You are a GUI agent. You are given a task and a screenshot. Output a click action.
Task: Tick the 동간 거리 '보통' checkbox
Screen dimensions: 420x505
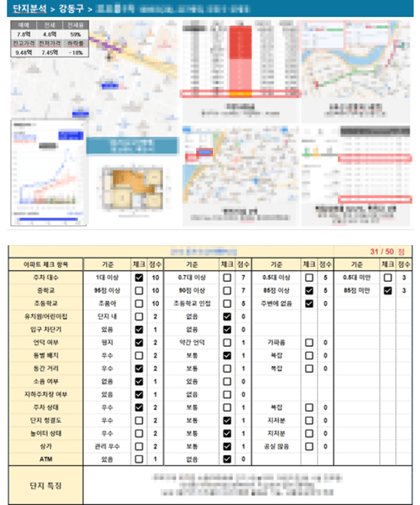tap(227, 369)
